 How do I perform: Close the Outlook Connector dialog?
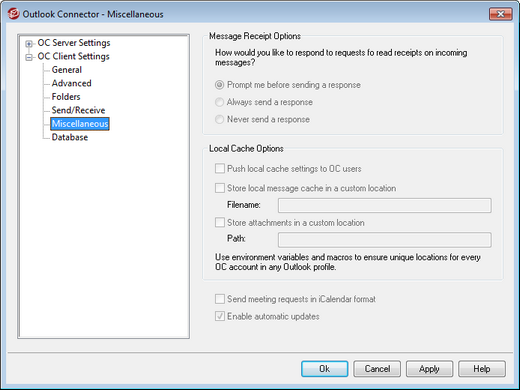coord(500,14)
